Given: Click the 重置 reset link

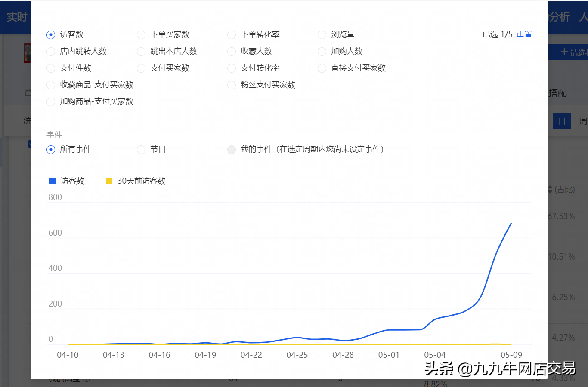Looking at the screenshot, I should [x=524, y=34].
